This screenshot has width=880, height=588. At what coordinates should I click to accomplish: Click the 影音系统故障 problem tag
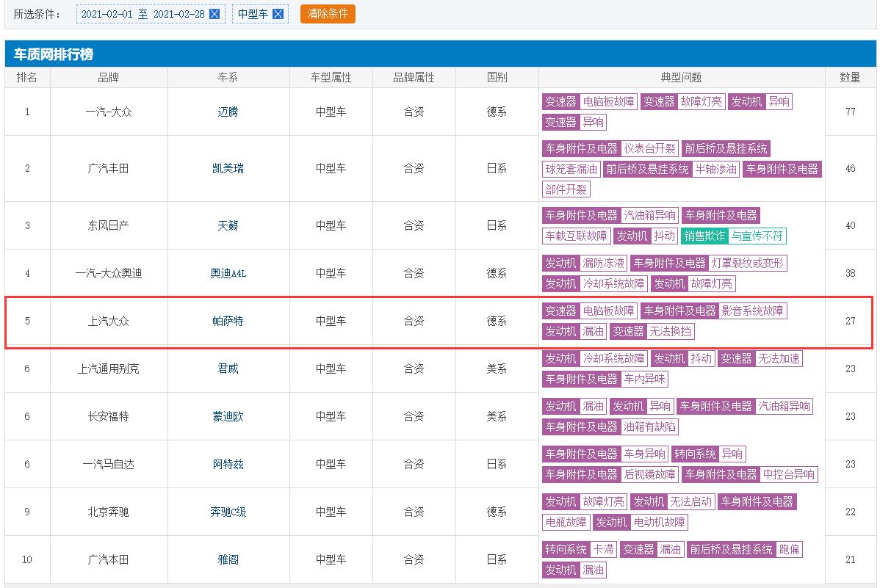(x=752, y=311)
